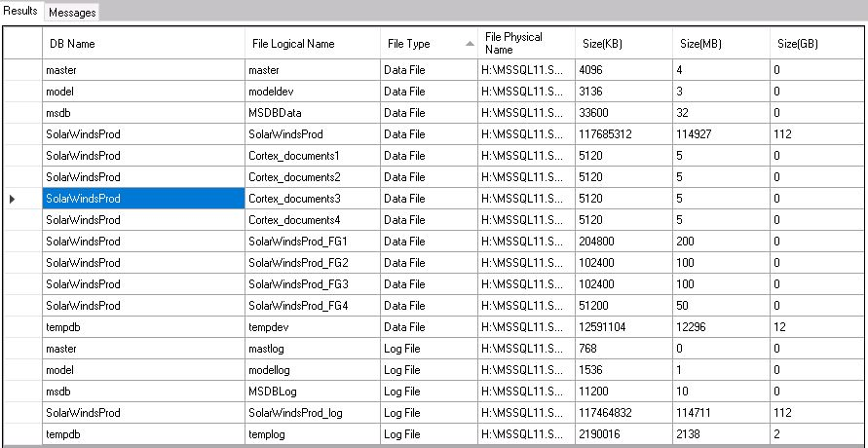Sort by File Logical Name column header
868x448 pixels.
pyautogui.click(x=313, y=44)
